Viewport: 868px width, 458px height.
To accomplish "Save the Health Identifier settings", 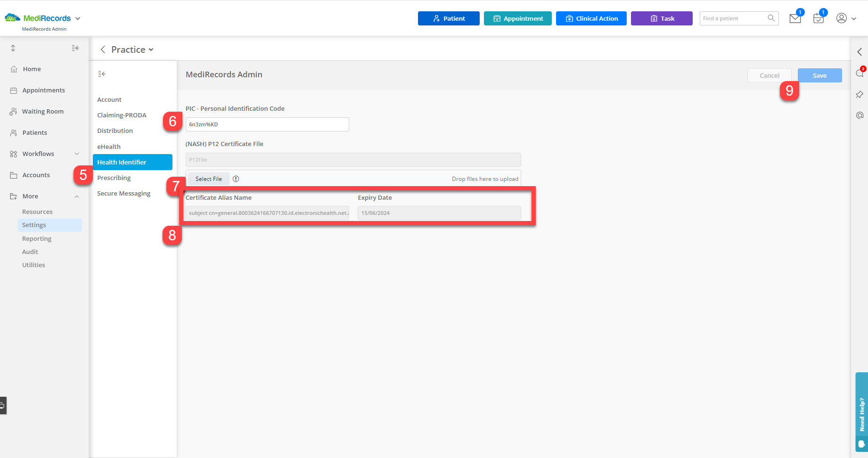I will 819,75.
